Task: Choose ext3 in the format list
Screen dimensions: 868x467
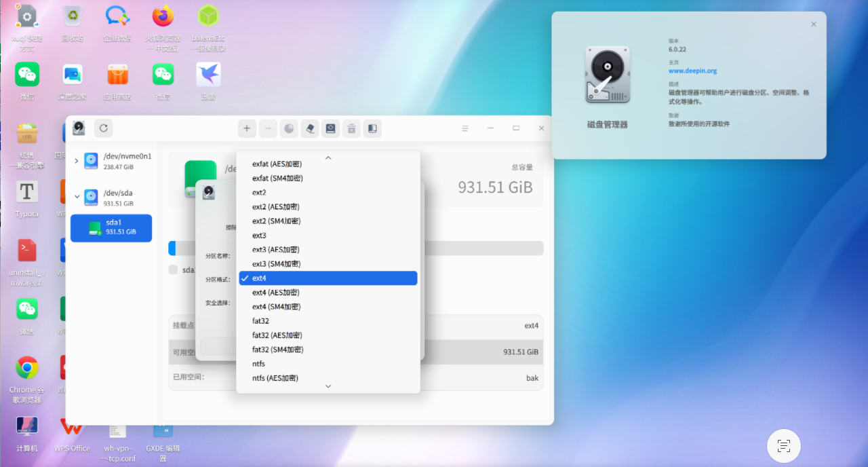Action: tap(328, 236)
